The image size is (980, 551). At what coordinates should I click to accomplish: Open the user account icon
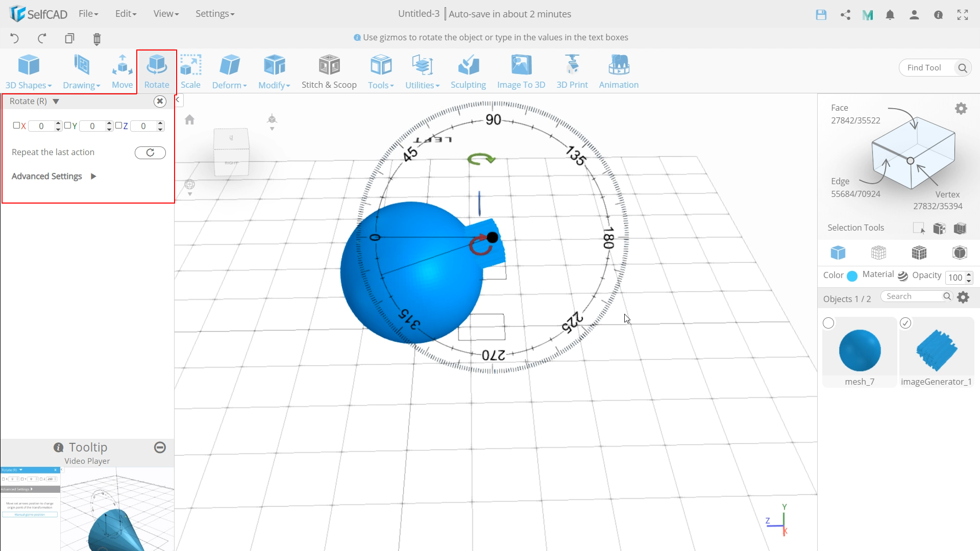914,15
